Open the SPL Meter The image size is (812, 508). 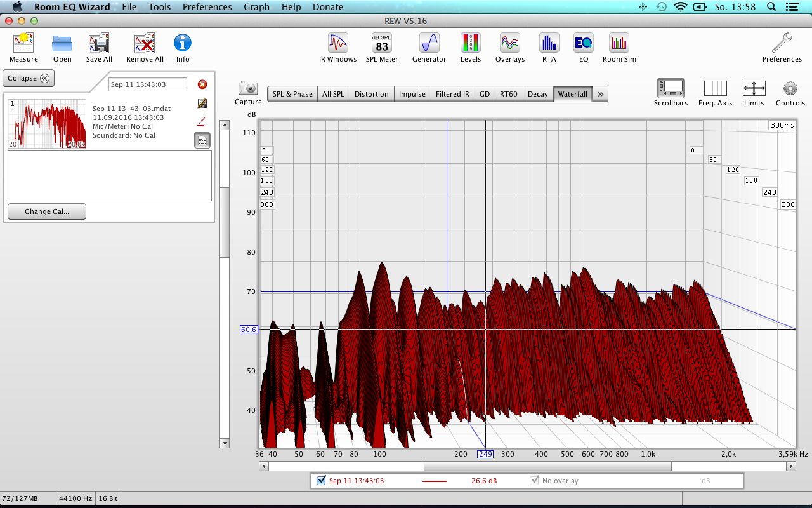(382, 48)
